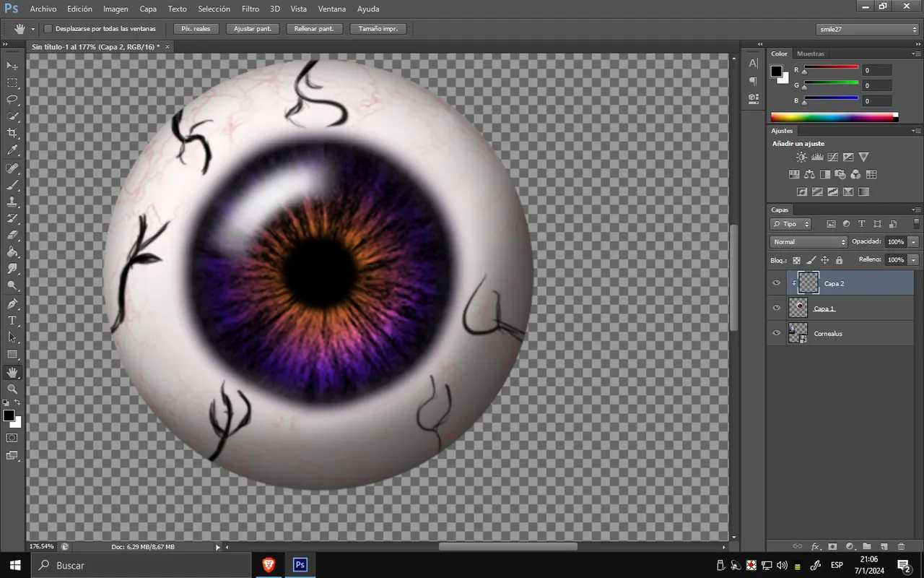The height and width of the screenshot is (578, 924).
Task: Select the Smudge tool
Action: coord(12,269)
